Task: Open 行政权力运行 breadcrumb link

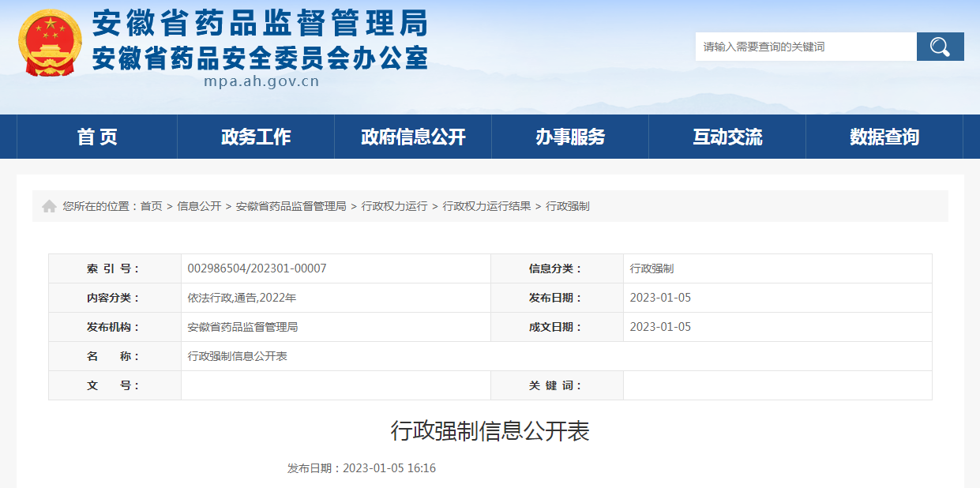Action: point(394,206)
